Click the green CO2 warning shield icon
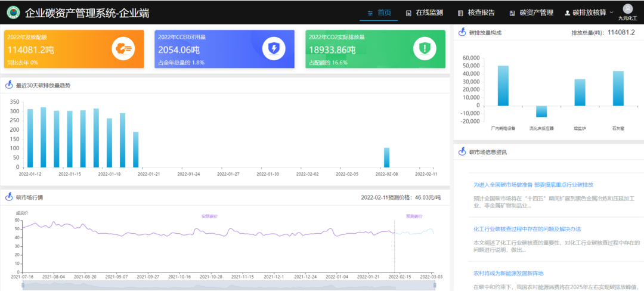 click(x=425, y=48)
